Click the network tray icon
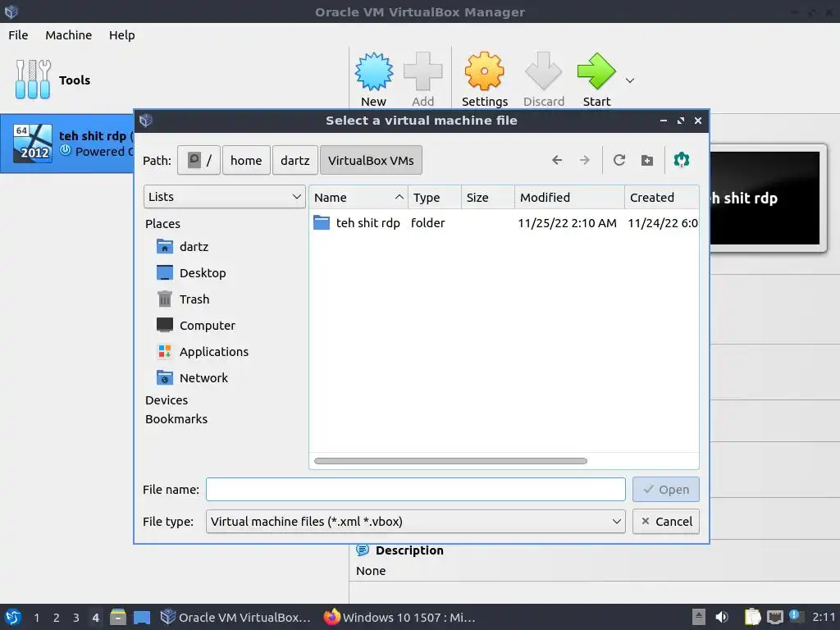The image size is (840, 630). point(774,617)
